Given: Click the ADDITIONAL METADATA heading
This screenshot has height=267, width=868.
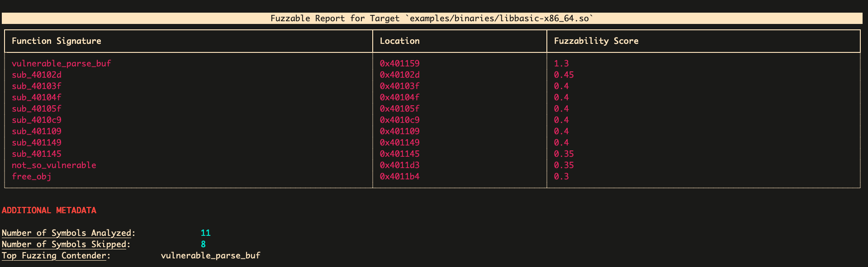Looking at the screenshot, I should coord(49,211).
